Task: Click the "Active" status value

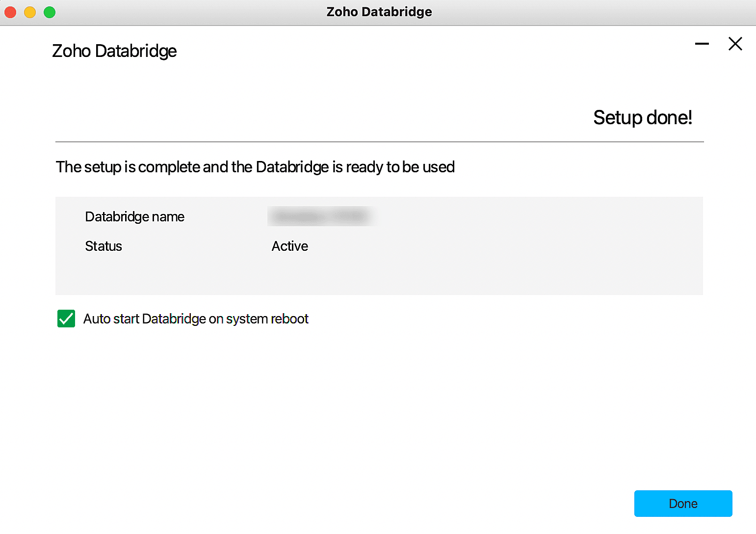Action: [290, 246]
